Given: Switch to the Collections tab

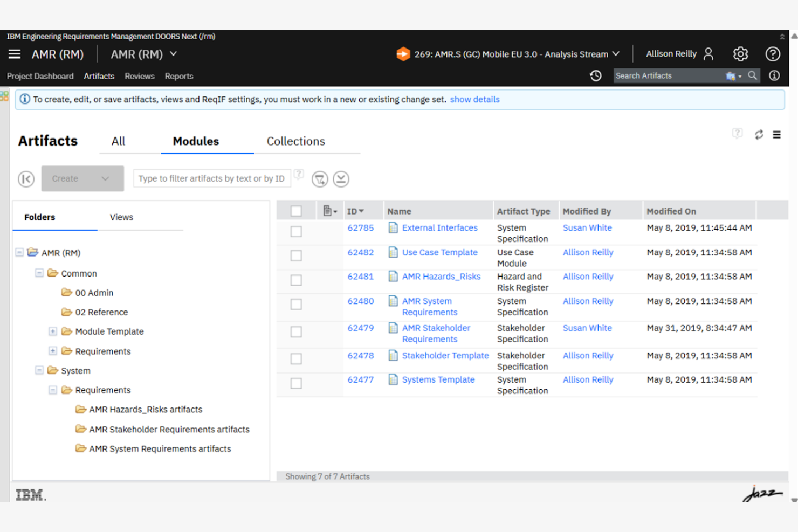Looking at the screenshot, I should (x=296, y=141).
